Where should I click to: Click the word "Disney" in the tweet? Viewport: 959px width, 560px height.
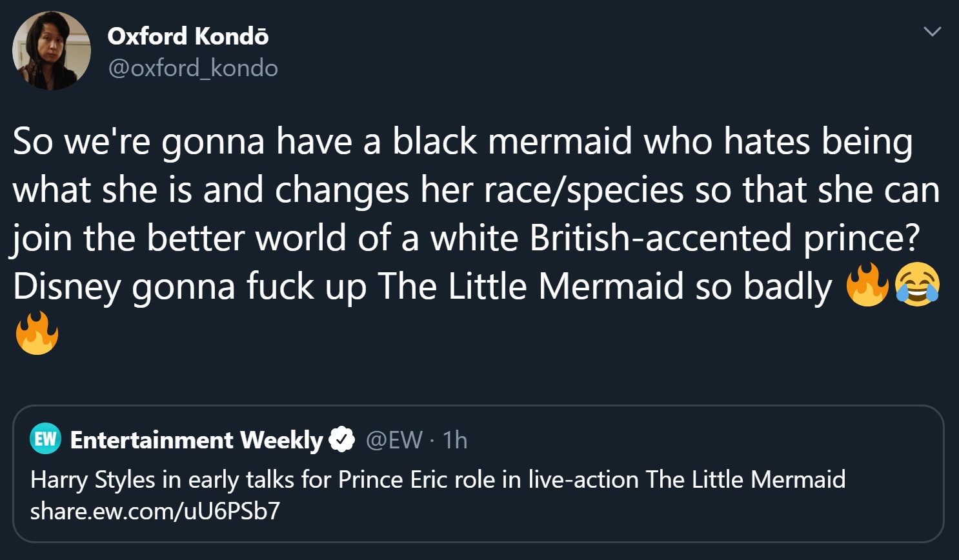pyautogui.click(x=66, y=286)
